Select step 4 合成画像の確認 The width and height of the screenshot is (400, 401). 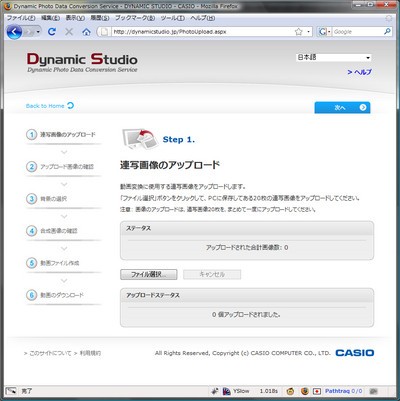click(x=63, y=231)
